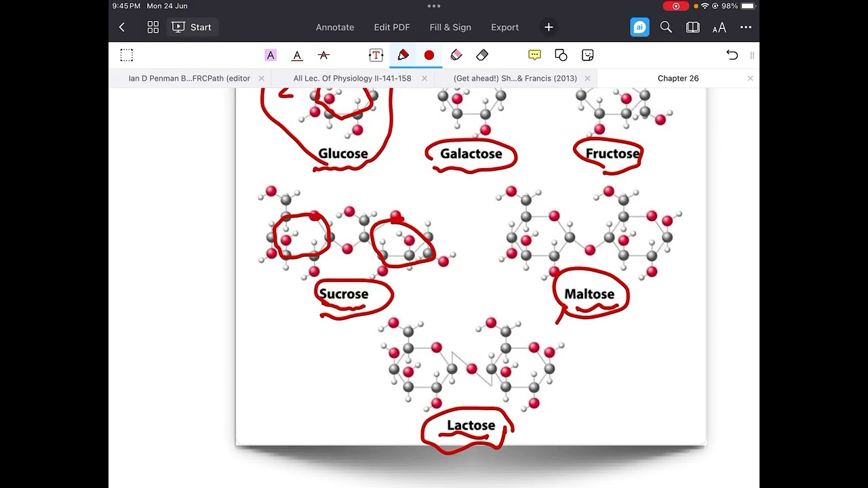
Task: Switch to the Edit PDF tab
Action: [392, 27]
